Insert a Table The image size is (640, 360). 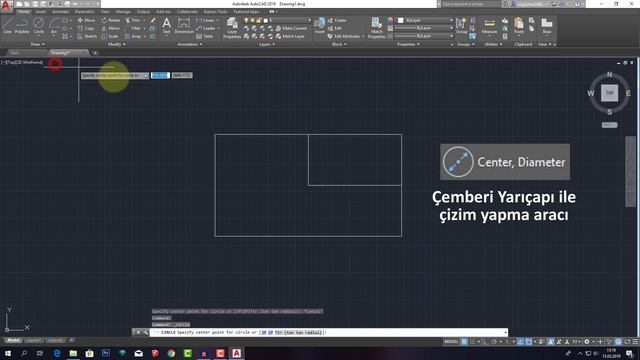pyautogui.click(x=205, y=36)
